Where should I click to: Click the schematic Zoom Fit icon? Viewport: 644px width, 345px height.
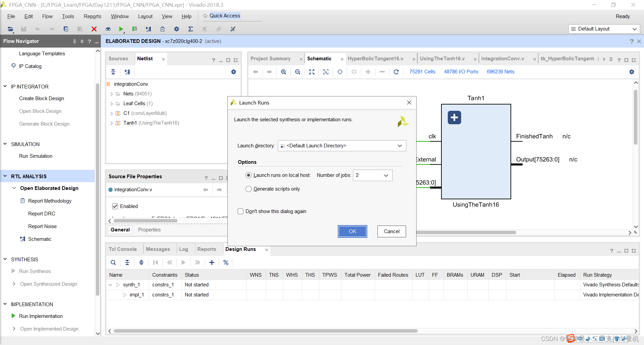click(x=312, y=72)
